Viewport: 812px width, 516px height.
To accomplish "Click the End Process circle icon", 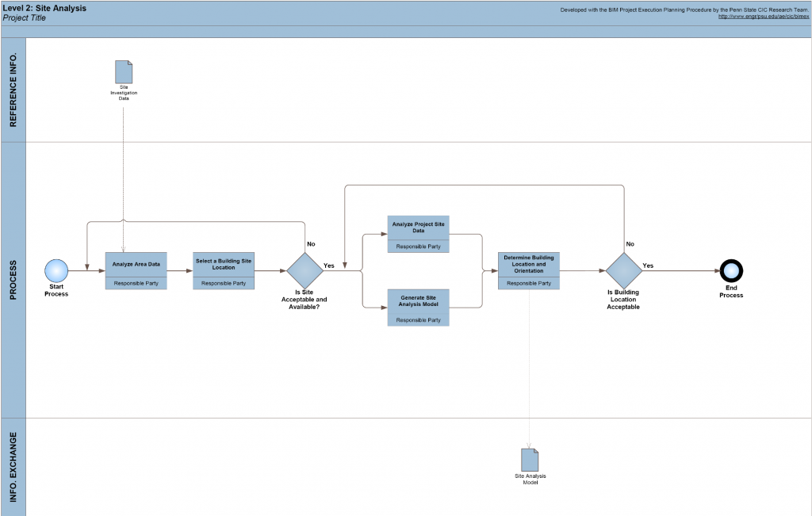I will [731, 270].
